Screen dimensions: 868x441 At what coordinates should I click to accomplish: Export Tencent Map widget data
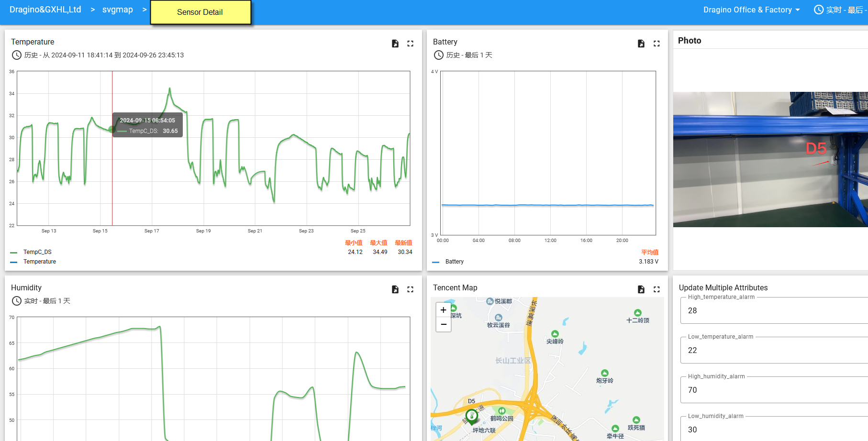point(641,289)
